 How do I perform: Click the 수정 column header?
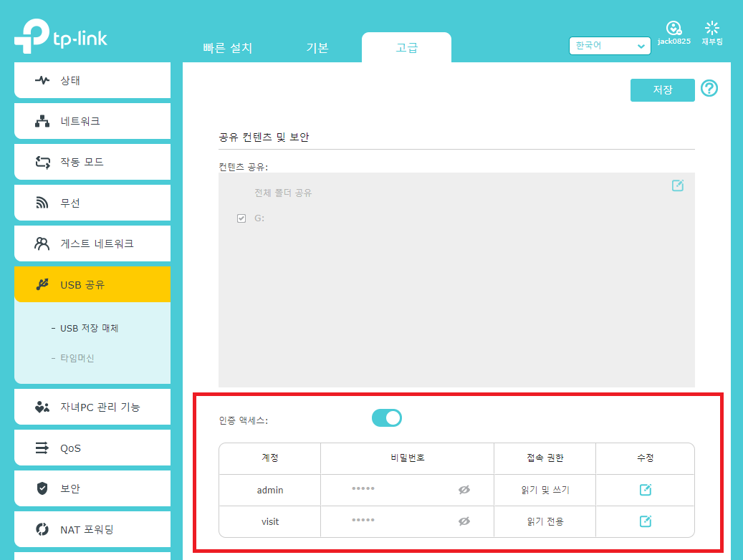click(645, 458)
